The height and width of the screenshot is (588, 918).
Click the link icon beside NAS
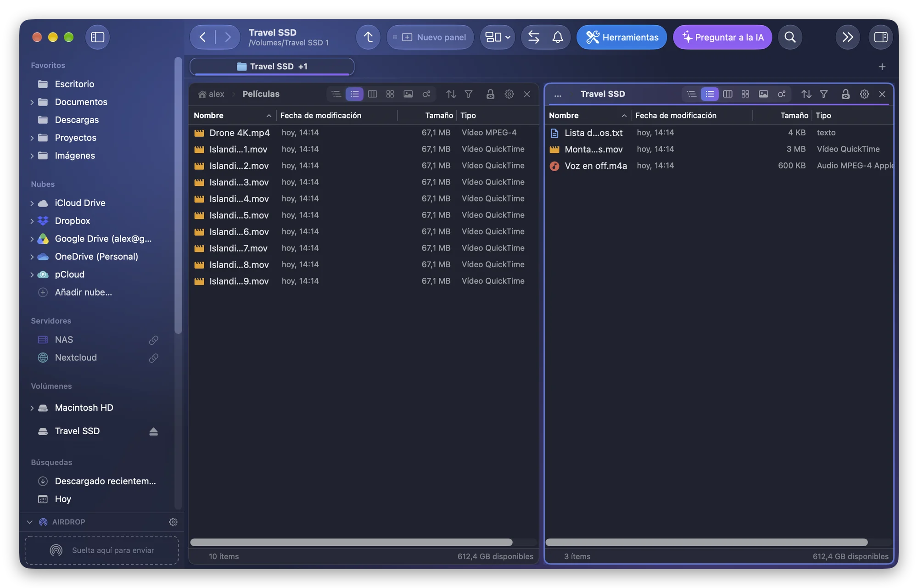point(153,340)
